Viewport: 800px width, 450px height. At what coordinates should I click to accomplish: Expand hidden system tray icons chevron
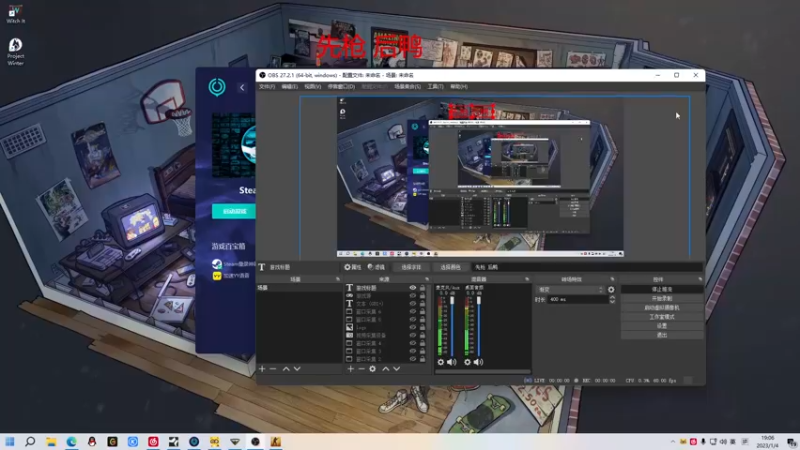(x=673, y=441)
